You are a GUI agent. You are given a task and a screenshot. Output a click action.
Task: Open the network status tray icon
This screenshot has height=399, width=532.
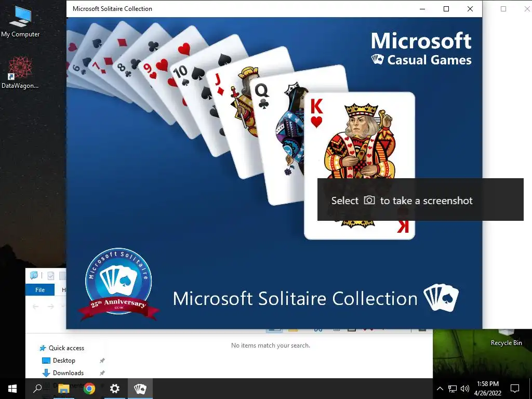click(453, 389)
